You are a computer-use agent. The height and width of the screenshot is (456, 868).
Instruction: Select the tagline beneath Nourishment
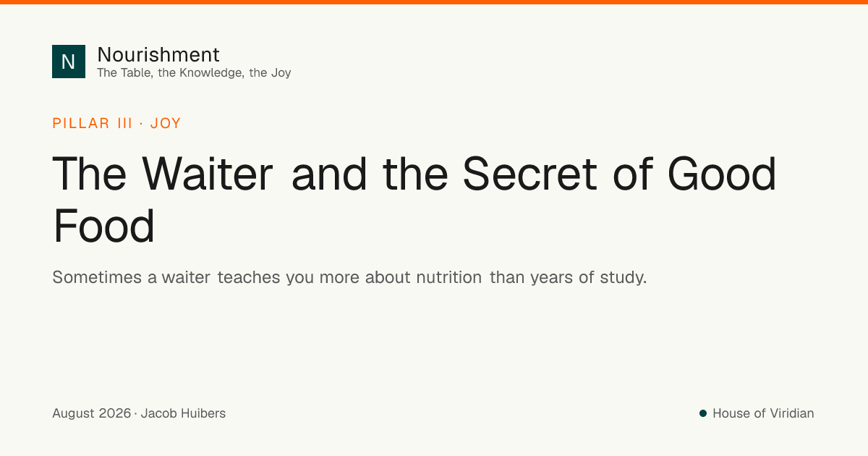(x=194, y=72)
